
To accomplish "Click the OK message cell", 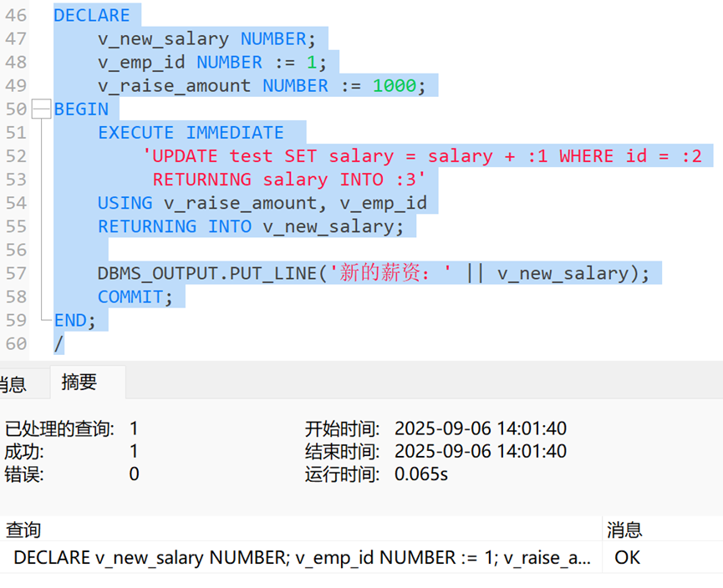I will click(627, 557).
